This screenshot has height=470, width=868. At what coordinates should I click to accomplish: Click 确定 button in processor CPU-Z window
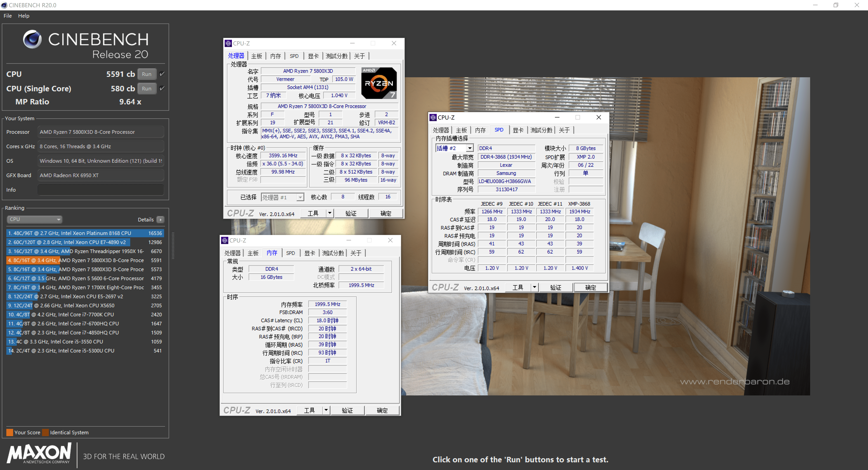386,213
